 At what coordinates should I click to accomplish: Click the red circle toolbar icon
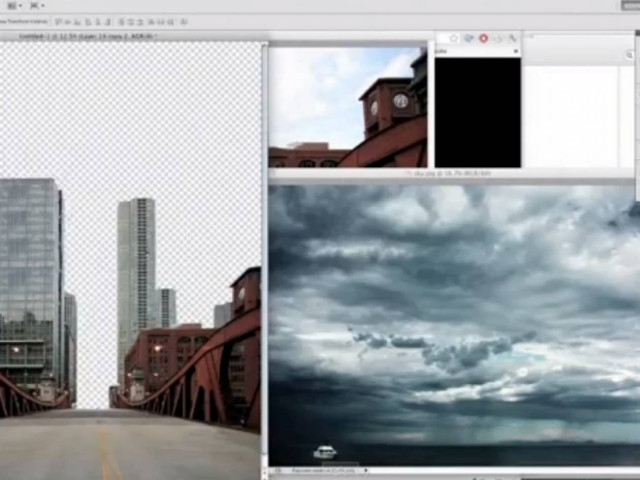coord(483,38)
